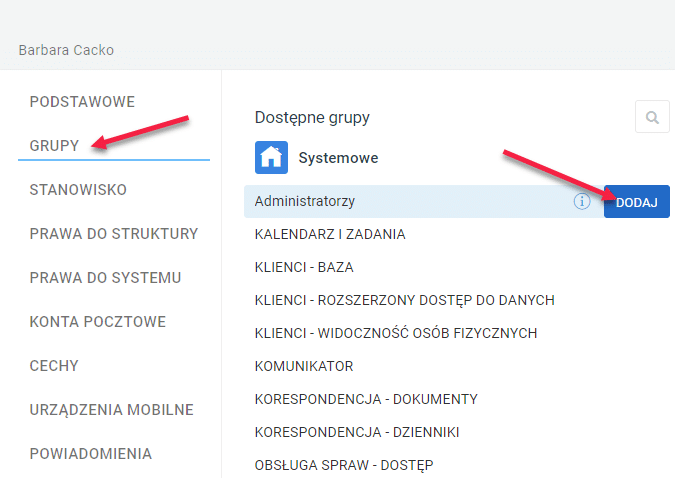The width and height of the screenshot is (675, 478).
Task: Open the search icon for groups
Action: pyautogui.click(x=652, y=117)
